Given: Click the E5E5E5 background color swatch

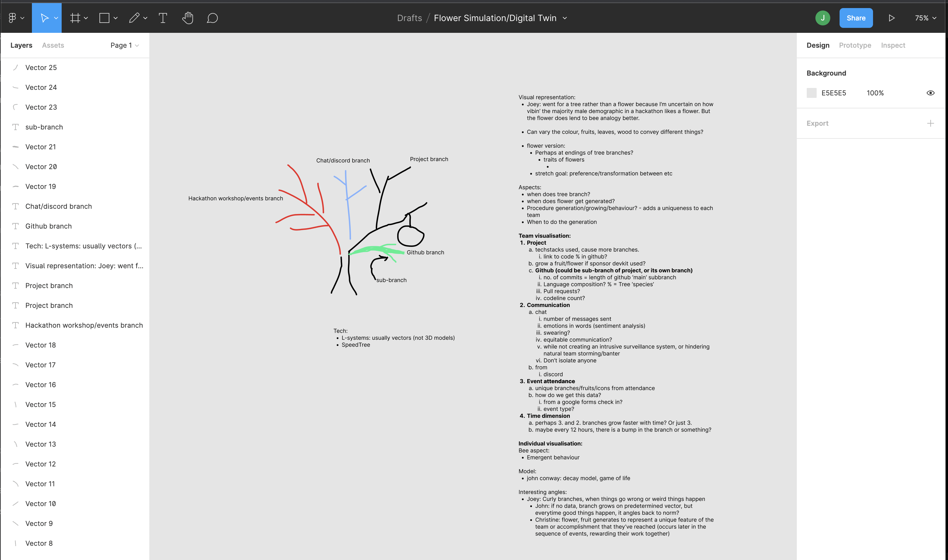Looking at the screenshot, I should (x=811, y=93).
